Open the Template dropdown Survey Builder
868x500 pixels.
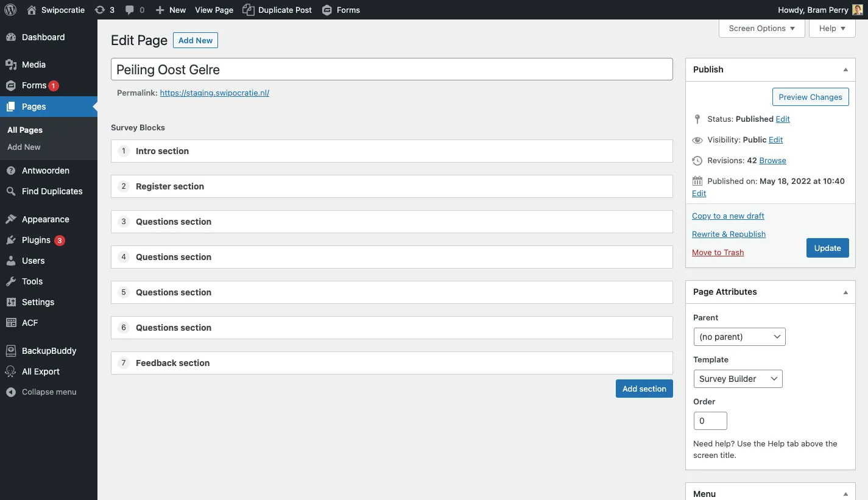[738, 379]
